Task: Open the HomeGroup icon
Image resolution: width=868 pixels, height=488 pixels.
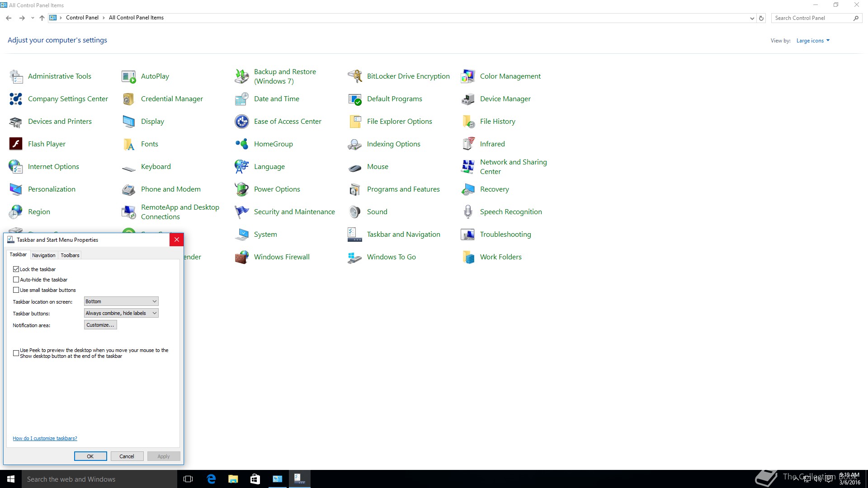Action: click(242, 144)
